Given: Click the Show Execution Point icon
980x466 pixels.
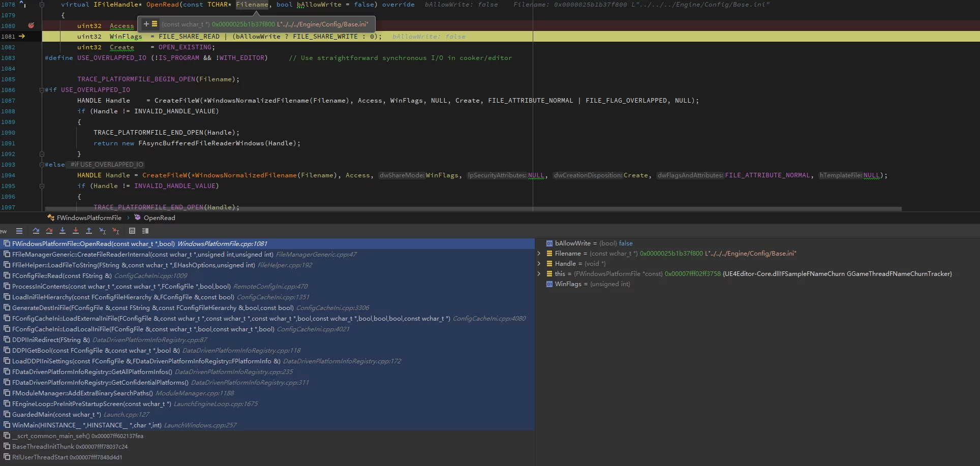Looking at the screenshot, I should coord(19,231).
